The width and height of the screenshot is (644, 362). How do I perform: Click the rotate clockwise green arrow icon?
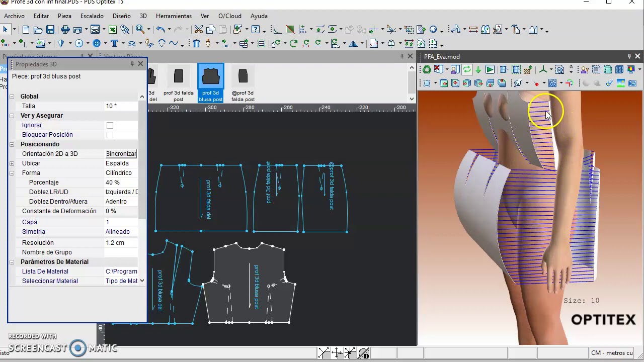(293, 43)
